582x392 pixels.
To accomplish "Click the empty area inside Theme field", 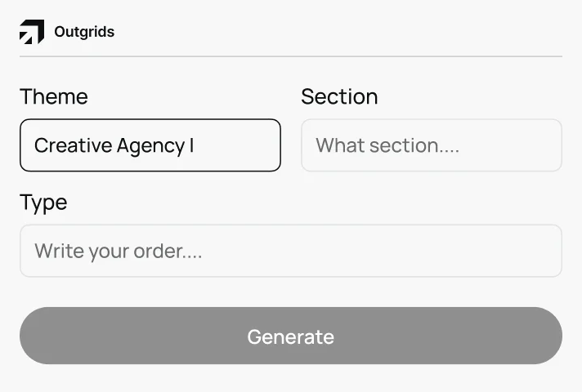I will click(x=241, y=145).
